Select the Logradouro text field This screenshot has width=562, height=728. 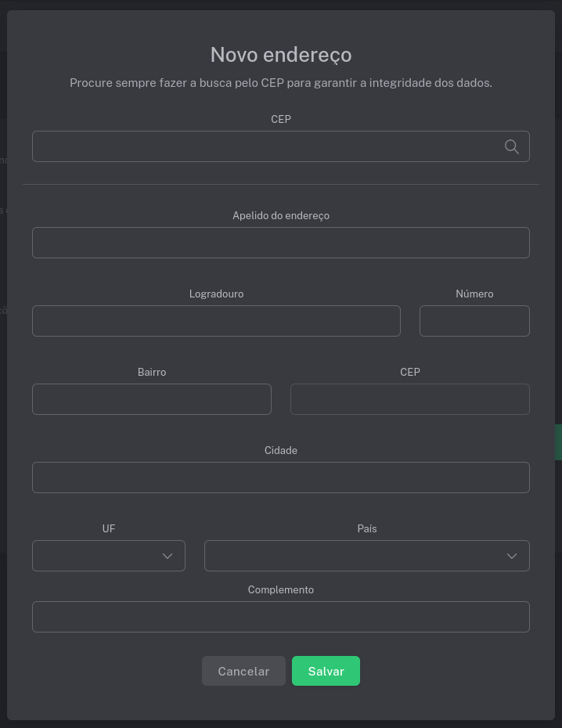(216, 321)
